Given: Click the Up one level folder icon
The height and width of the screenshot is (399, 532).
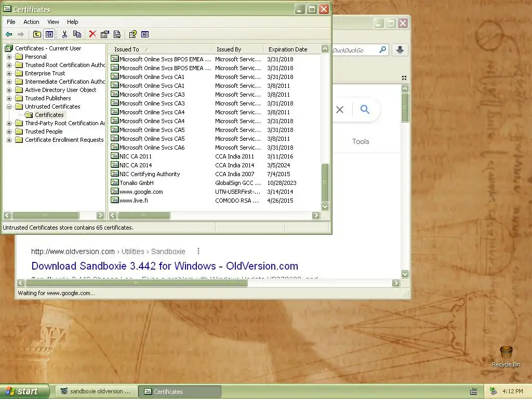Looking at the screenshot, I should [x=37, y=34].
